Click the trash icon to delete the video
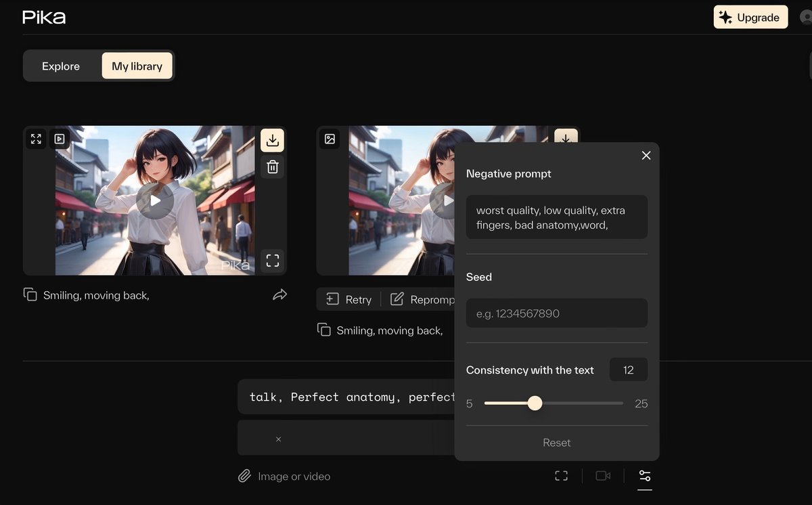Viewport: 812px width, 505px height. pos(272,167)
